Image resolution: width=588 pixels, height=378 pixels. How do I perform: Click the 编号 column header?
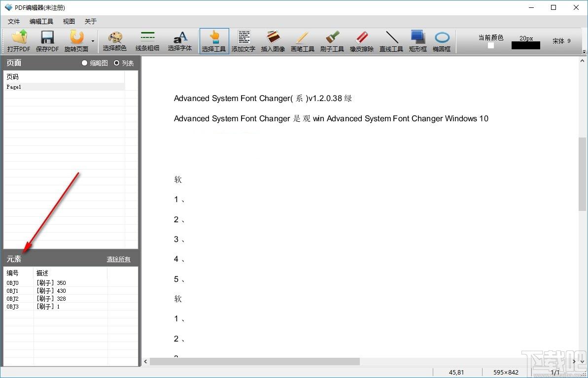point(19,273)
